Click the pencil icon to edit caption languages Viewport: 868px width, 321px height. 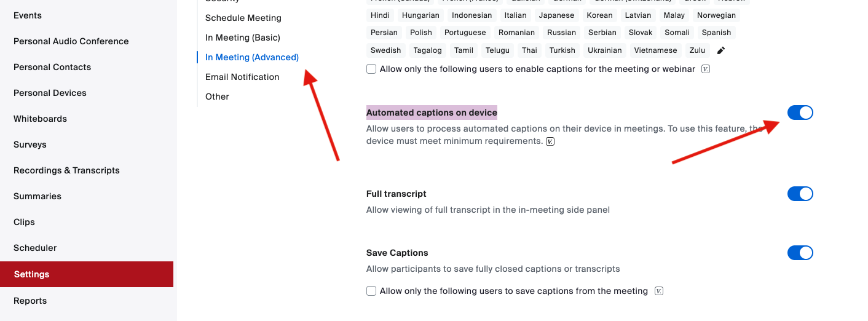(721, 50)
